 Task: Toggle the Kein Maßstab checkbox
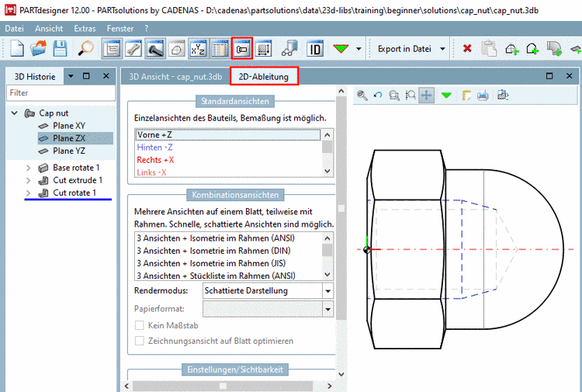pos(140,325)
